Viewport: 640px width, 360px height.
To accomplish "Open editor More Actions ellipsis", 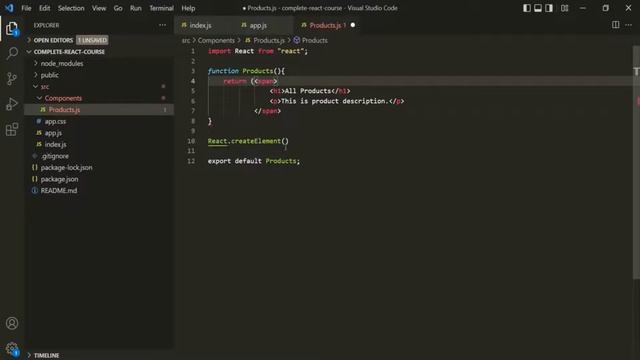I will click(x=629, y=25).
